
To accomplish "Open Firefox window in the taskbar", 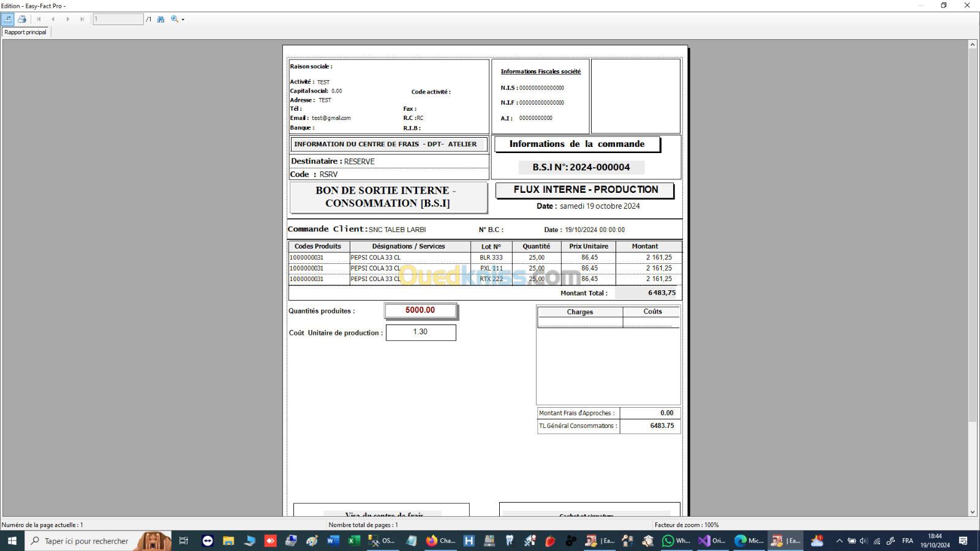I will [440, 541].
